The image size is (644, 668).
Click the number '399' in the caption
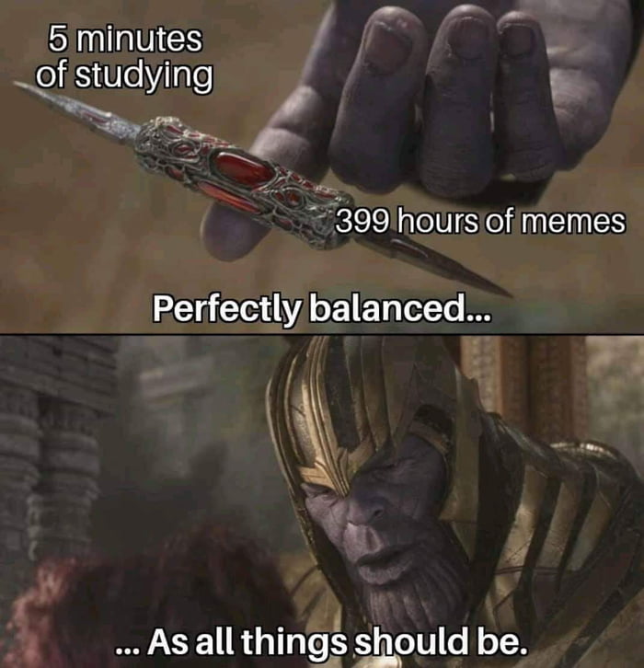coord(362,222)
